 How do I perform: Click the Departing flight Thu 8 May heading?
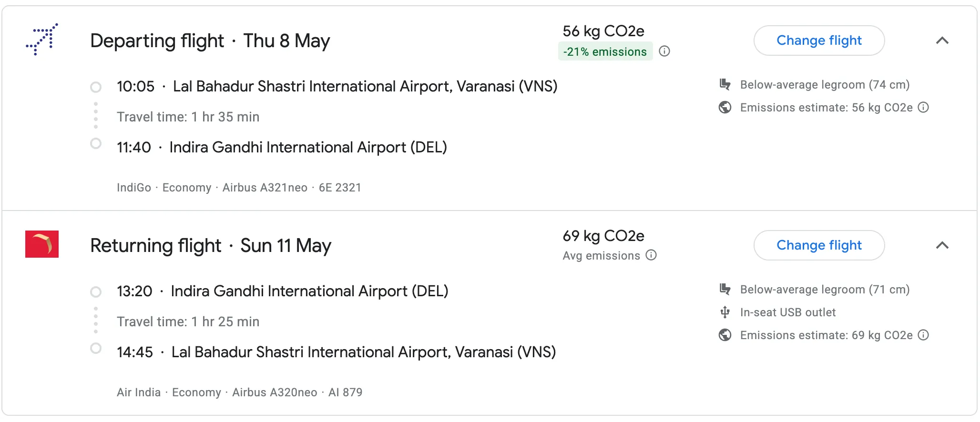(x=210, y=41)
